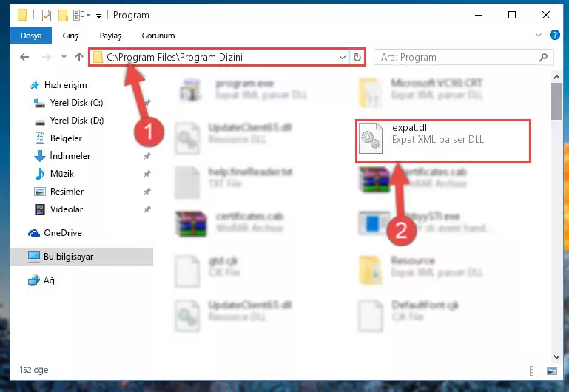The width and height of the screenshot is (569, 392).
Task: Click New folder quick access toolbar icon
Action: point(63,16)
